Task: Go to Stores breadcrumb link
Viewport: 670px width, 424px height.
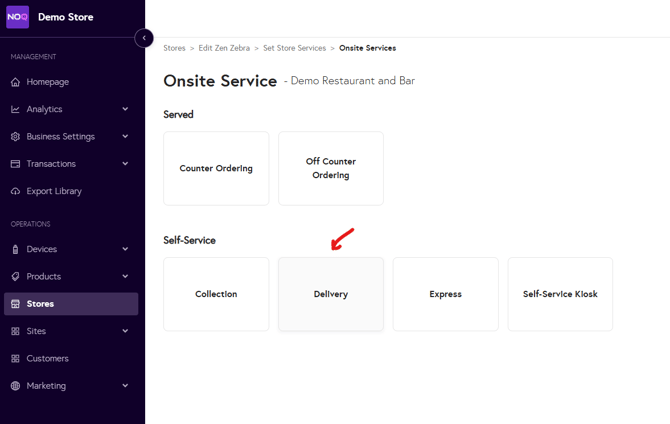Action: pos(174,48)
